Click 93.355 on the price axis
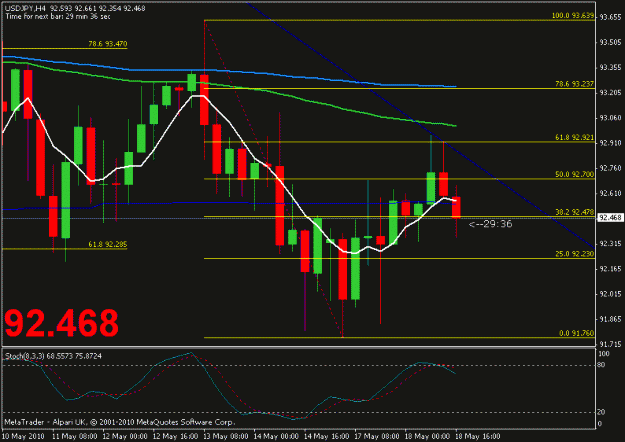The image size is (625, 442). pos(610,67)
